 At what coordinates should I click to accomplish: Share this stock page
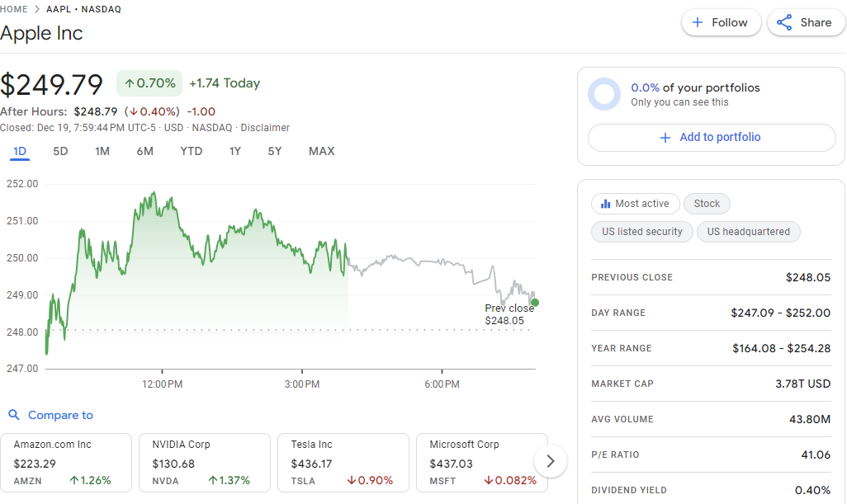click(x=806, y=22)
